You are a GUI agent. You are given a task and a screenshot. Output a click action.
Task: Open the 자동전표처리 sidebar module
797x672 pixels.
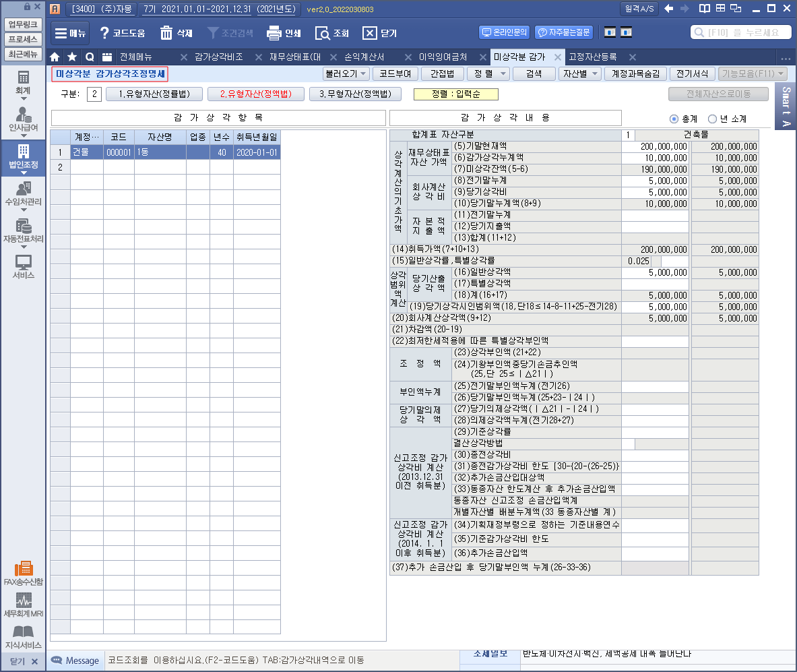23,231
